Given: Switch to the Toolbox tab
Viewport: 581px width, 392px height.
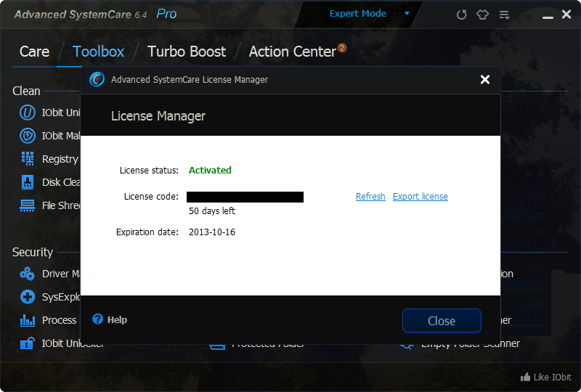Looking at the screenshot, I should (x=98, y=52).
